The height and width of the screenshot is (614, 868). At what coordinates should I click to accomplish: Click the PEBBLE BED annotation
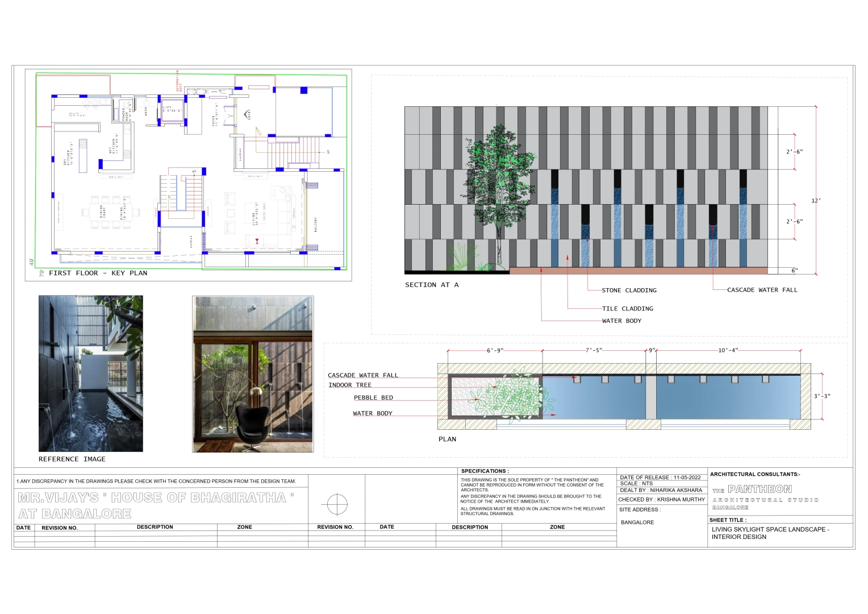point(374,398)
